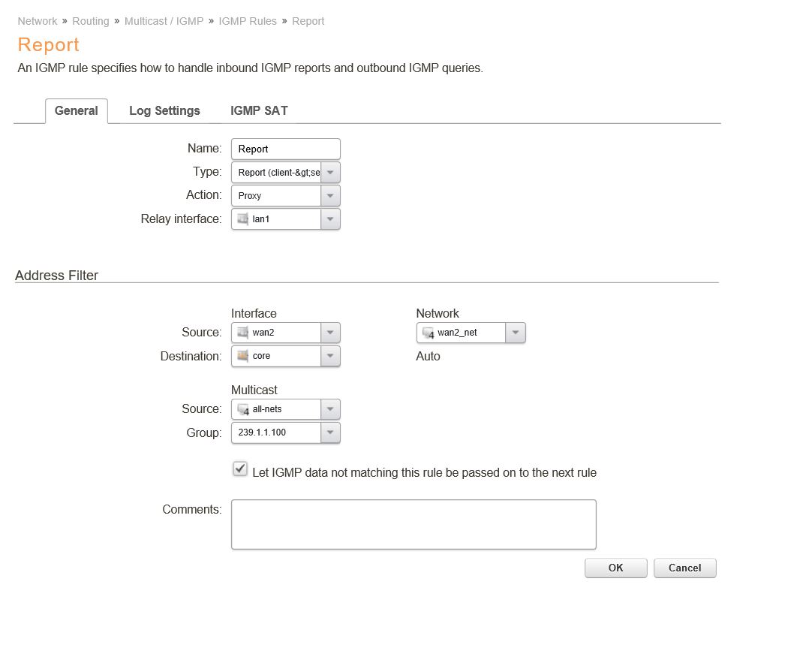
Task: Expand the Source Network wan2_net dropdown arrow
Action: click(516, 333)
